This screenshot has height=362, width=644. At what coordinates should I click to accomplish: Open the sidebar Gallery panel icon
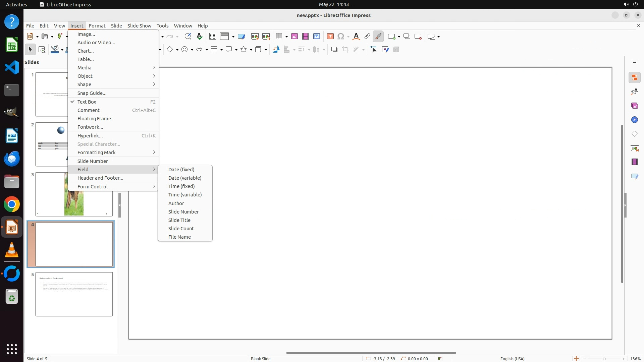(x=634, y=106)
